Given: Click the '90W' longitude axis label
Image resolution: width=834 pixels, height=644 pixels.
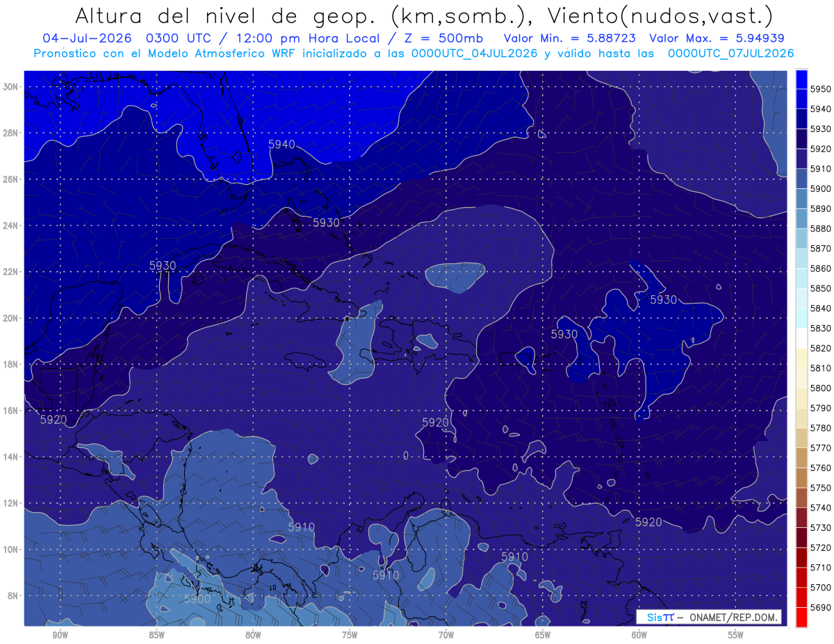Looking at the screenshot, I should pyautogui.click(x=60, y=635).
